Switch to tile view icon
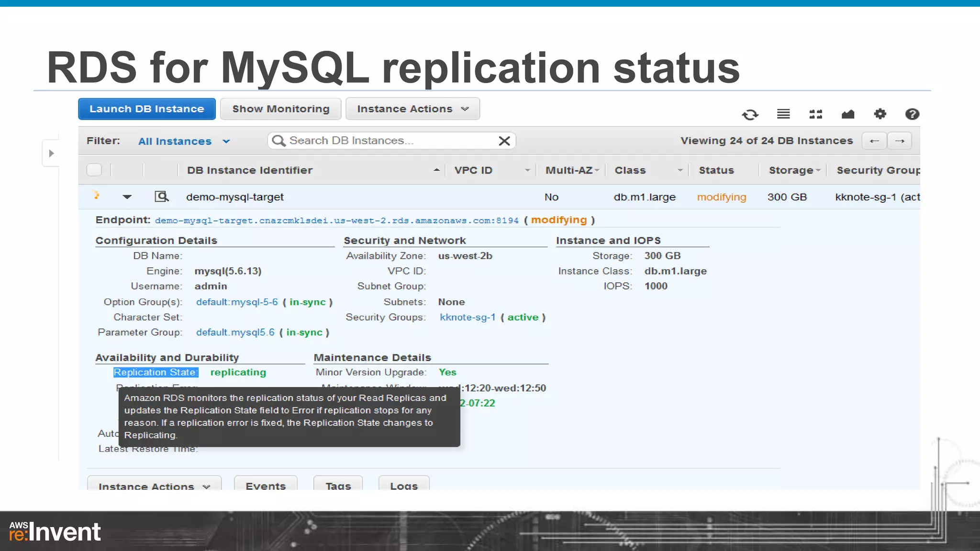The width and height of the screenshot is (980, 551). point(816,114)
